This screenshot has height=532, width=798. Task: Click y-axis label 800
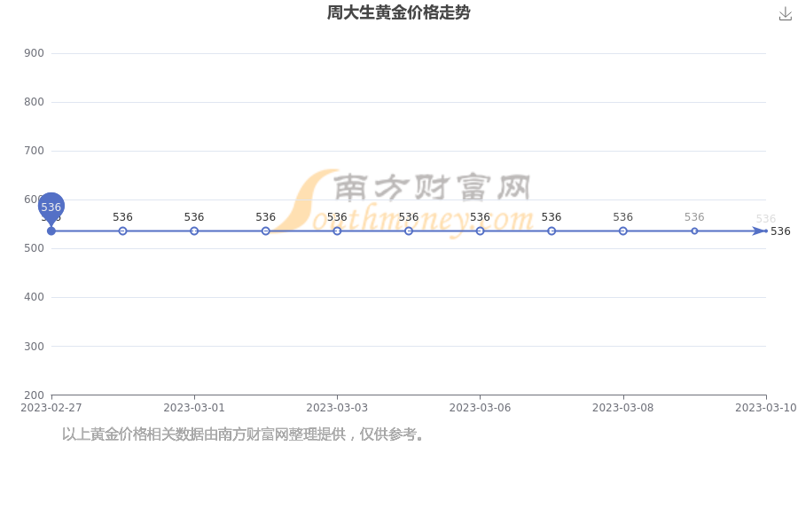(34, 102)
